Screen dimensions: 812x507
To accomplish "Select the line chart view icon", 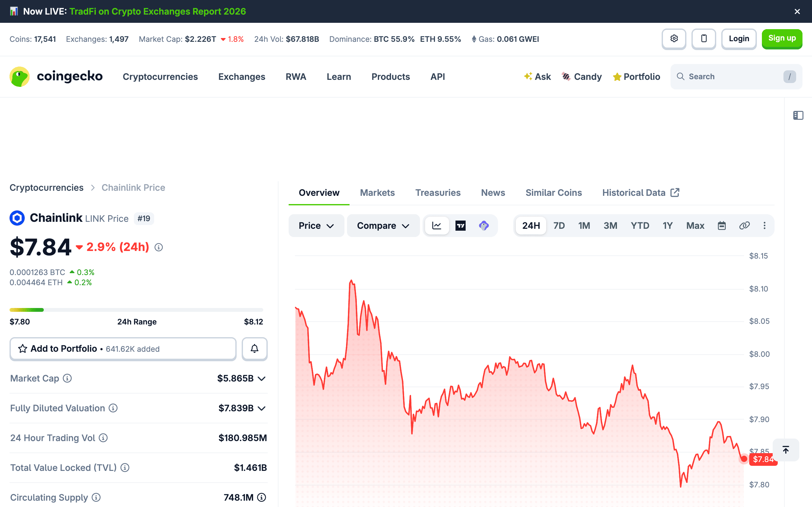I will [436, 226].
